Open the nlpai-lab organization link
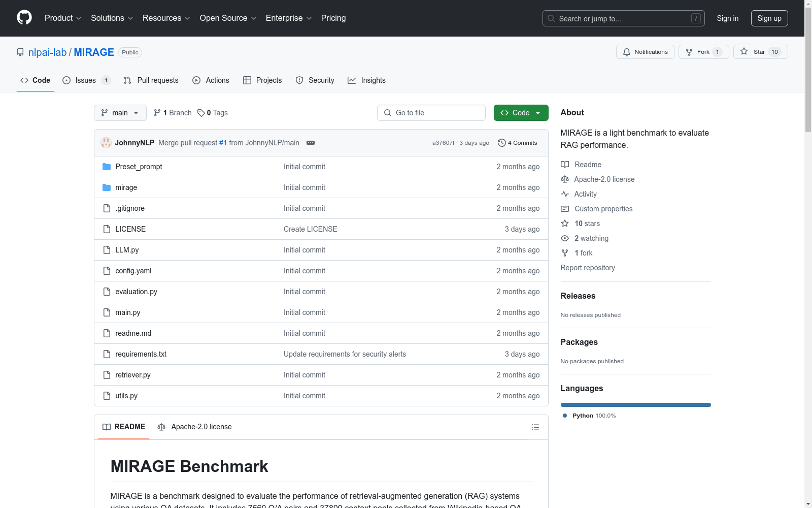The height and width of the screenshot is (508, 812). pos(47,52)
